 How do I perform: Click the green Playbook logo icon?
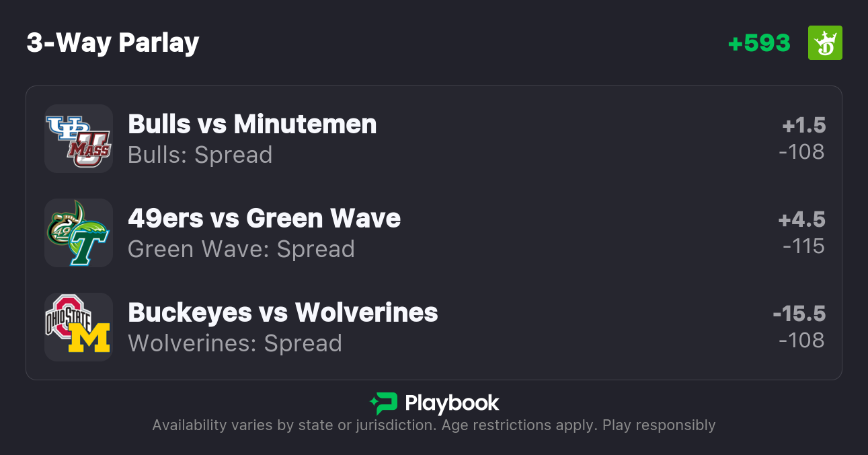point(383,403)
